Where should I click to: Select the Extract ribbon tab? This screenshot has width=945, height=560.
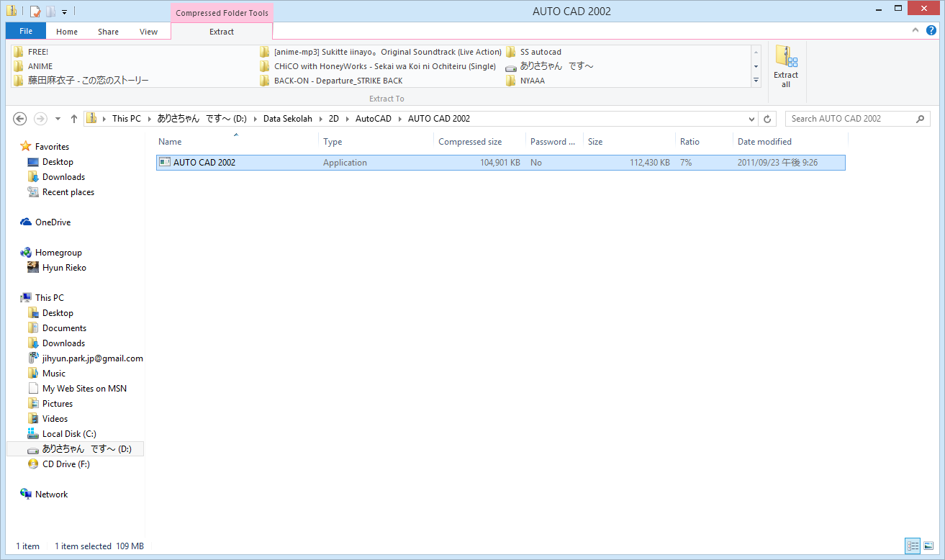[x=222, y=32]
